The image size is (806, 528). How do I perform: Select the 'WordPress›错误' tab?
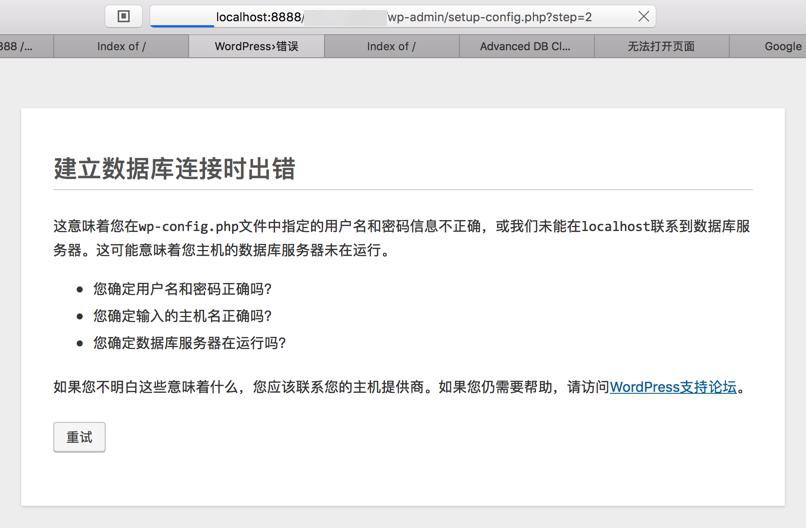[x=257, y=46]
